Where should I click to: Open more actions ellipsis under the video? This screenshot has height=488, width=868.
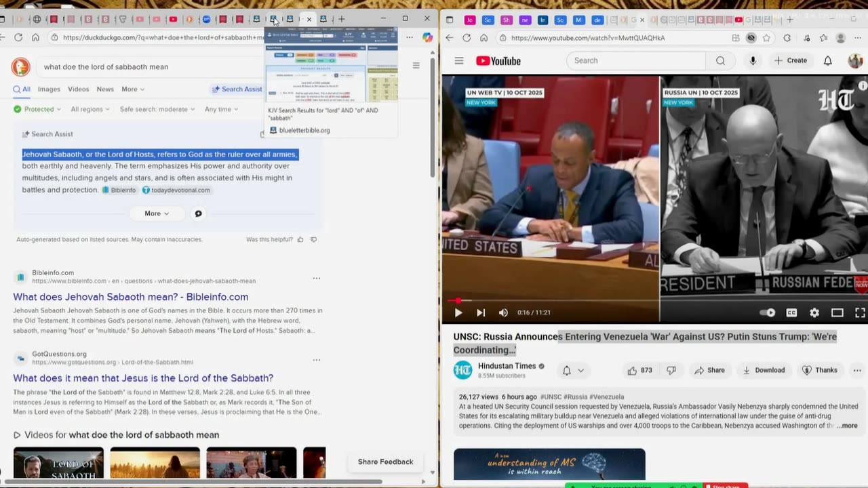tap(857, 370)
